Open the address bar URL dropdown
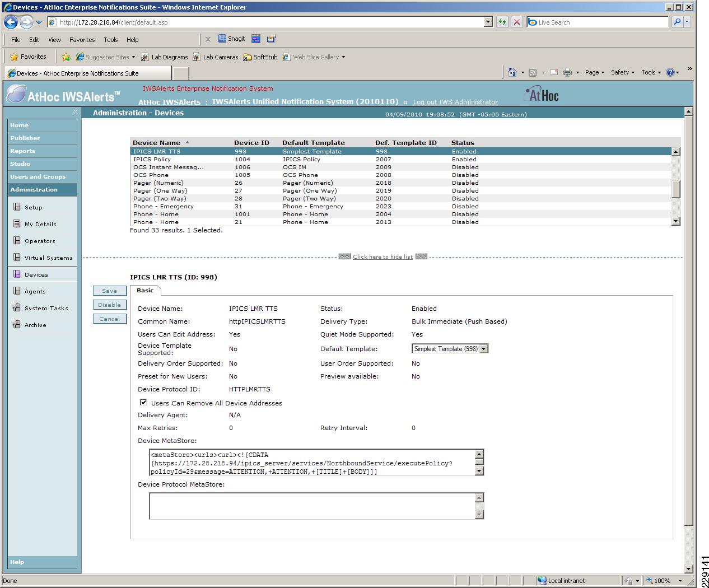 tap(488, 22)
